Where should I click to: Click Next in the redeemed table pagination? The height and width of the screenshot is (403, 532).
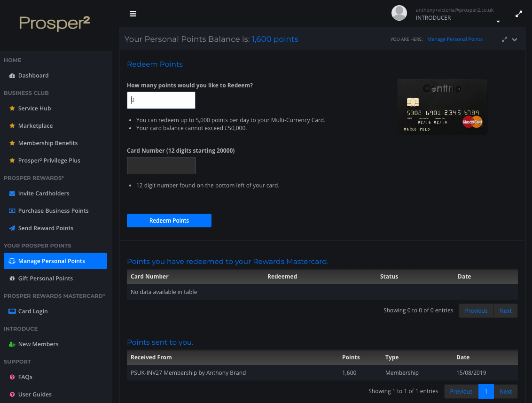click(505, 311)
